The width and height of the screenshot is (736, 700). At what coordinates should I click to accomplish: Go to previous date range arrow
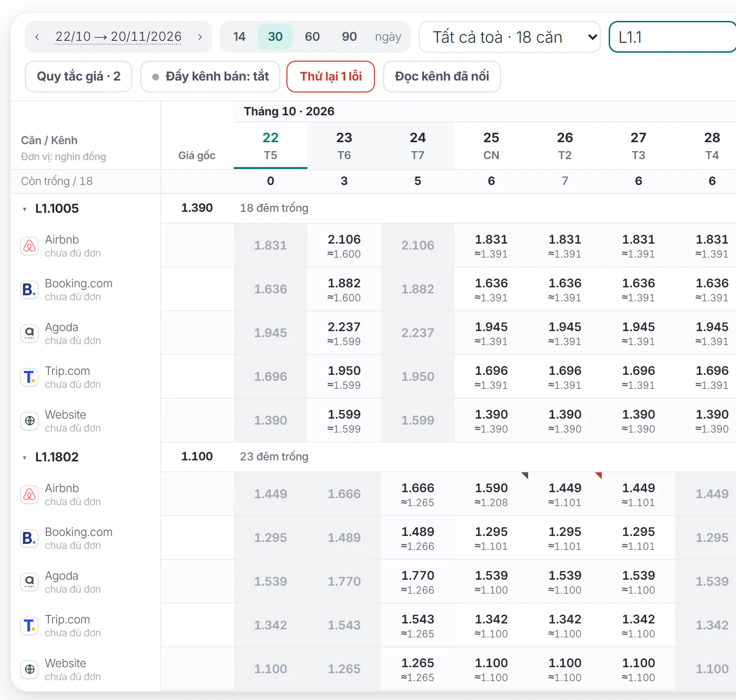[x=37, y=37]
